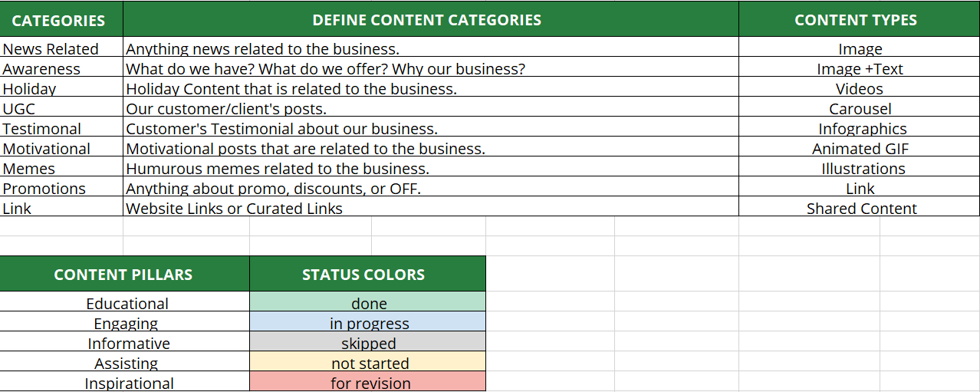Click the blue 'in progress' status cell
This screenshot has height=392, width=980.
[x=368, y=322]
